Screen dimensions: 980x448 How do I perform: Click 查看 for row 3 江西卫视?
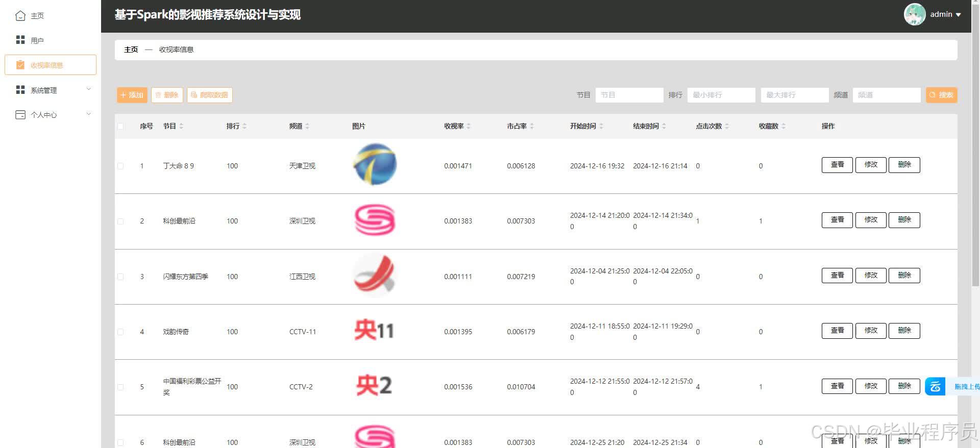click(837, 276)
